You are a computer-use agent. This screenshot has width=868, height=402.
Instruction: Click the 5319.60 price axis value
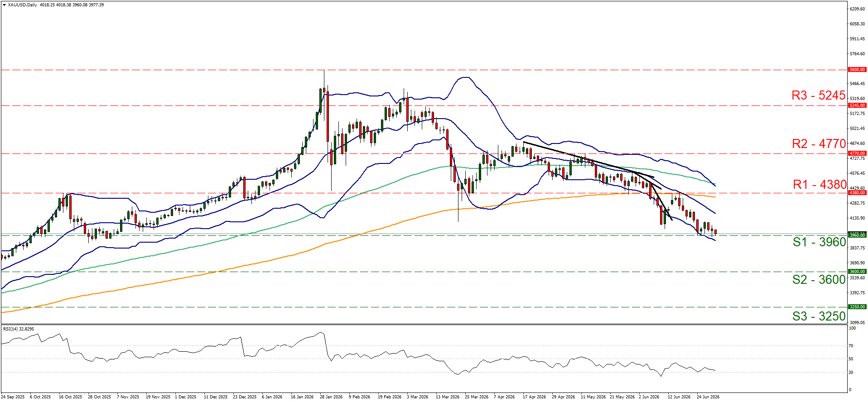[x=857, y=99]
